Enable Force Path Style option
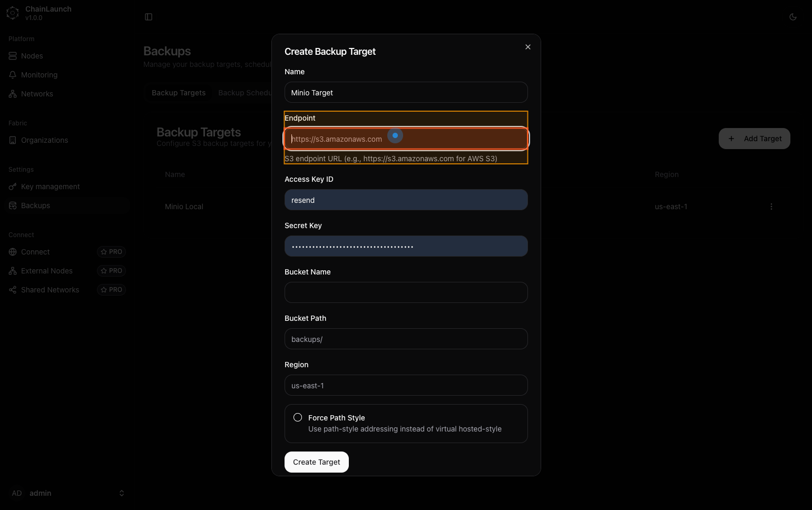Screen dimensions: 812x510 (x=298, y=417)
